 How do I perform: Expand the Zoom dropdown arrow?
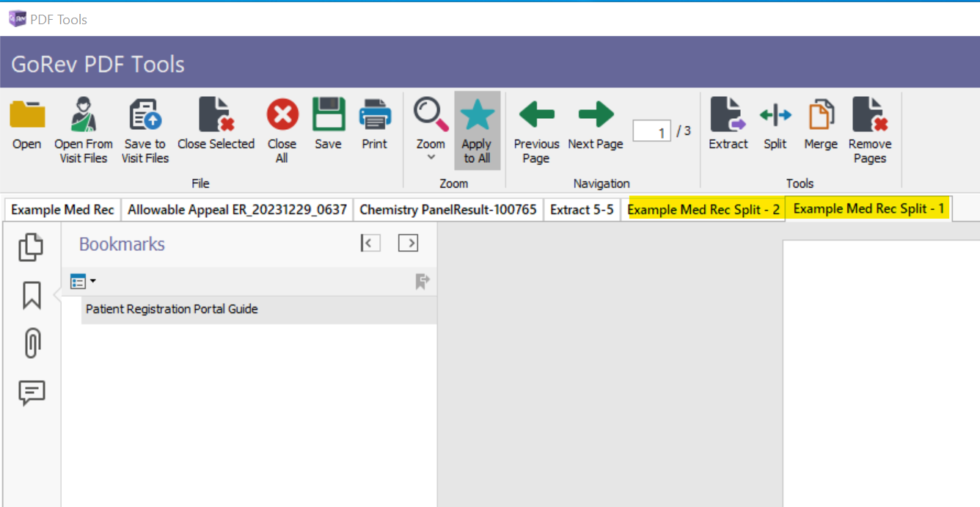(431, 157)
